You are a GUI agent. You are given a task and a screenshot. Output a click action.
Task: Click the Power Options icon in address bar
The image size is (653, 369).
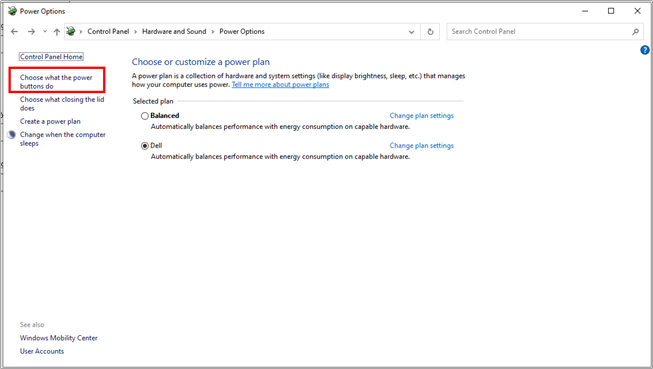pos(71,31)
